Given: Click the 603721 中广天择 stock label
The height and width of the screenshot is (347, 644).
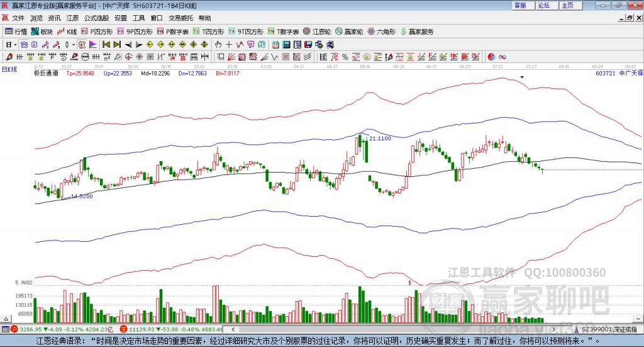Looking at the screenshot, I should click(619, 73).
